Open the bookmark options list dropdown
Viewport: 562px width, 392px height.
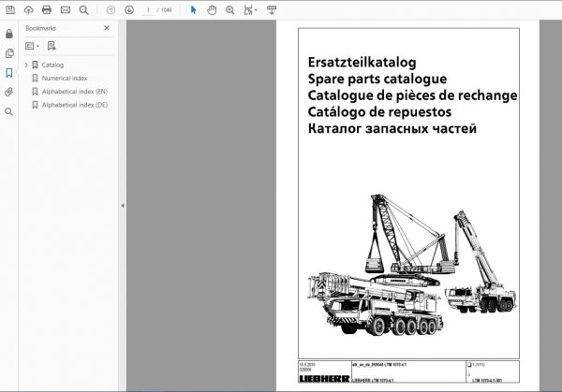(x=32, y=46)
